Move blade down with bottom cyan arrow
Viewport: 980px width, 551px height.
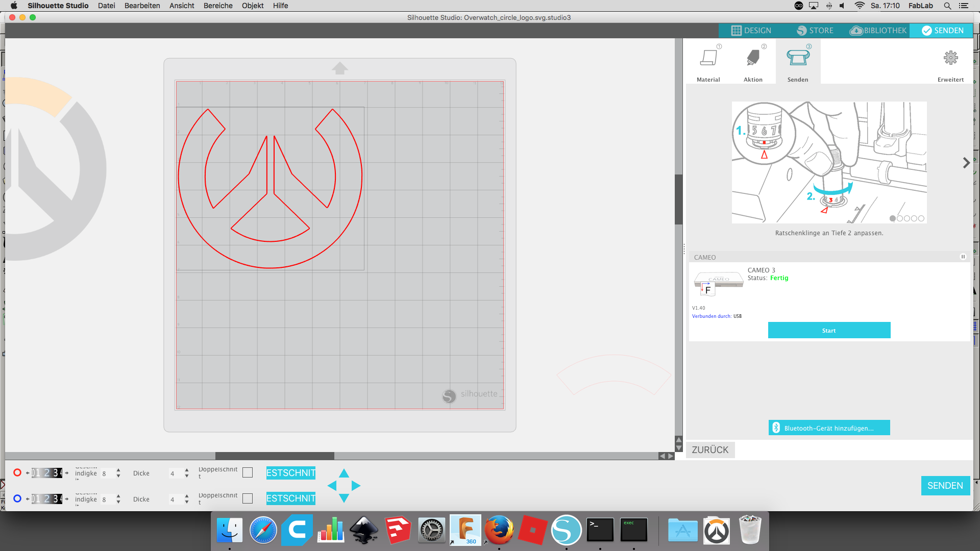pyautogui.click(x=344, y=498)
